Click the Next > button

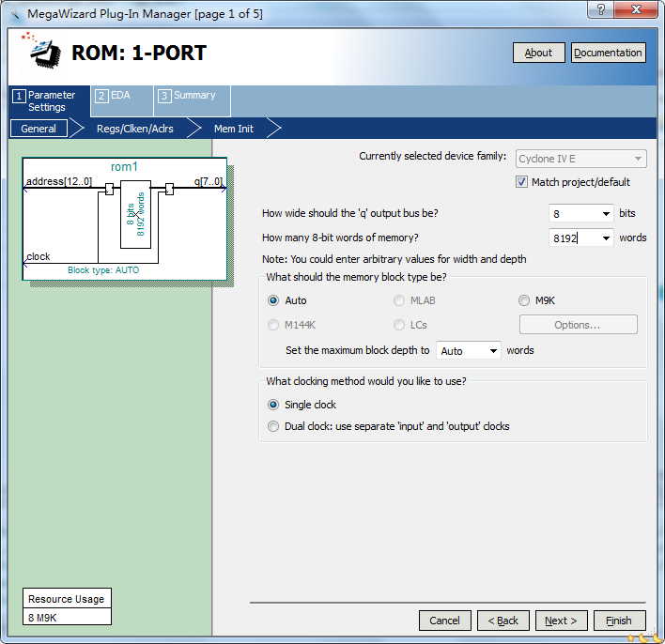point(561,621)
